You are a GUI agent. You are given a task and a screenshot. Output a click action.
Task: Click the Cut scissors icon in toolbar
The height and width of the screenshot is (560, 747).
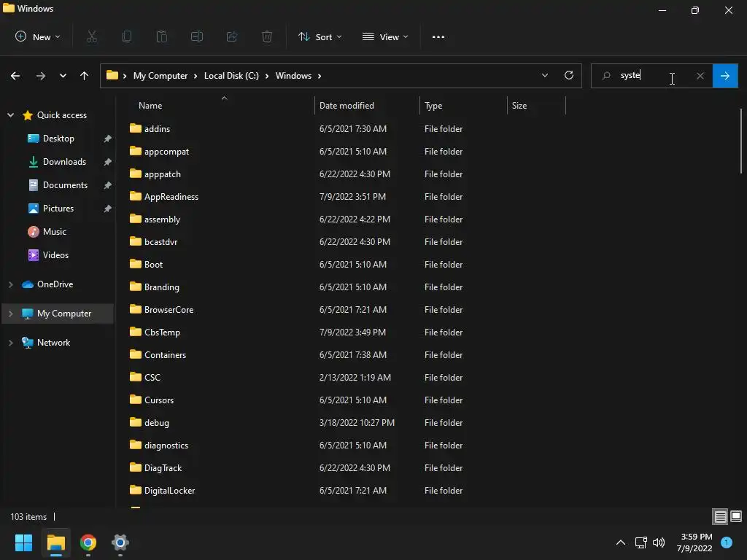coord(92,36)
